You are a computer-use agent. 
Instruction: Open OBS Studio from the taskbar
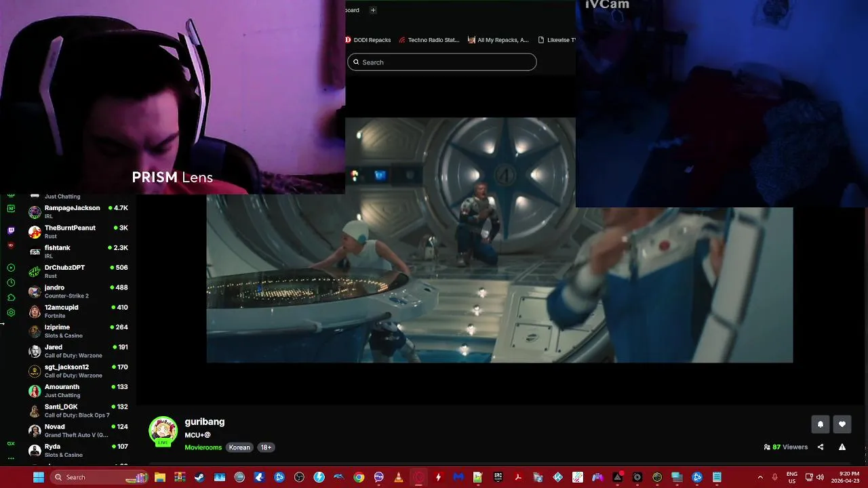point(299,477)
